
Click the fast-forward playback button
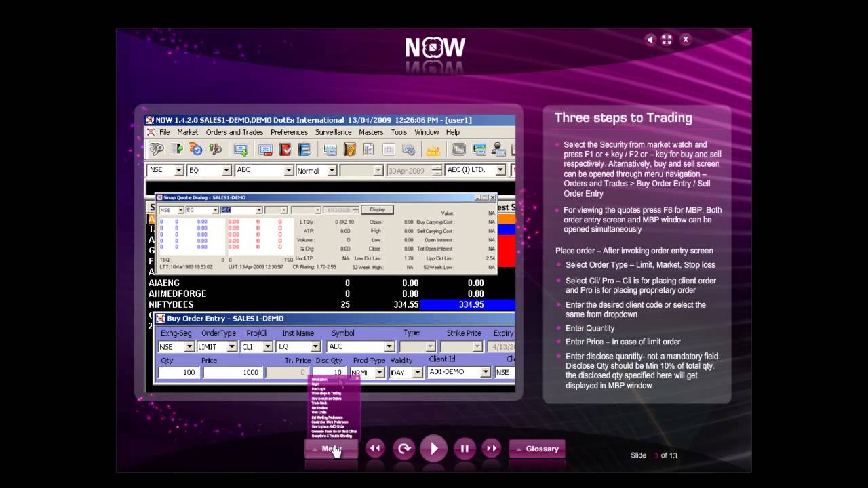click(x=492, y=448)
